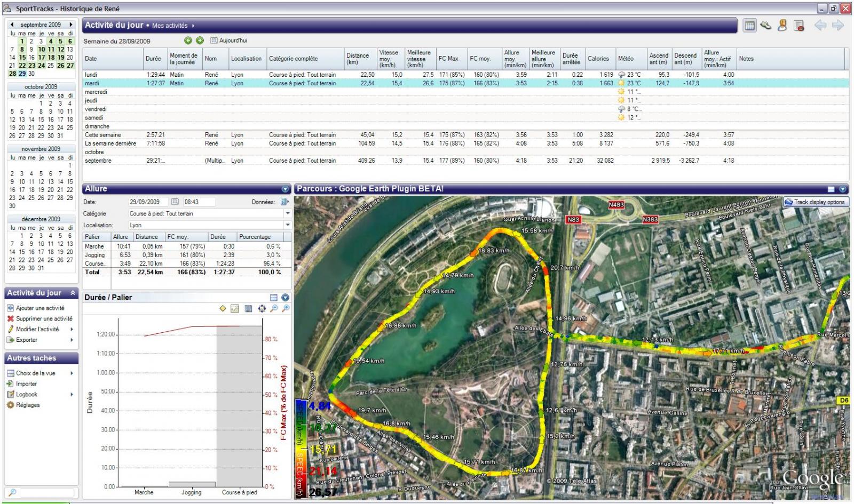Sort table by FC Max column header
This screenshot has height=504, width=854.
point(452,59)
